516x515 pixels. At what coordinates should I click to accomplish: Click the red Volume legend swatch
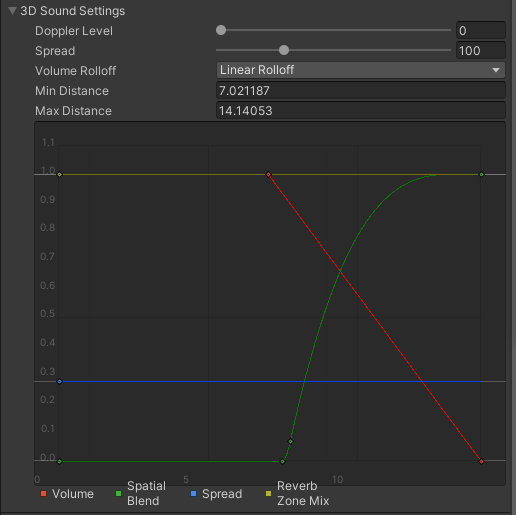[43, 494]
